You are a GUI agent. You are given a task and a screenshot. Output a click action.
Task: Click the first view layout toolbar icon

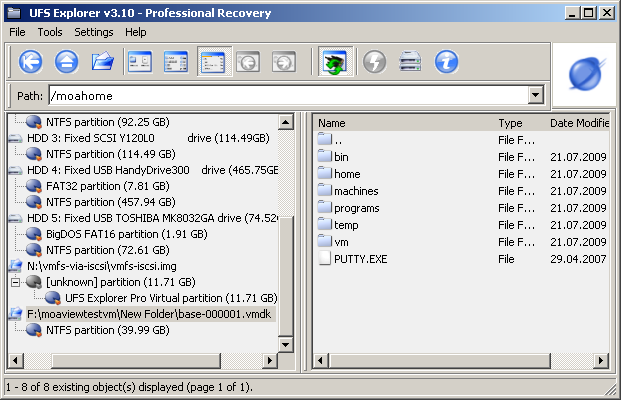139,62
